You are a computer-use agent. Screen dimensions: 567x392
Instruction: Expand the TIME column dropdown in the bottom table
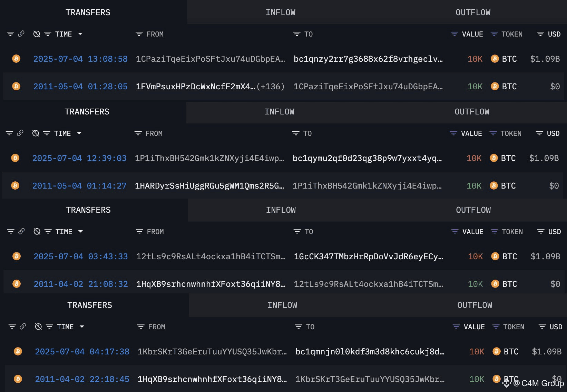82,326
